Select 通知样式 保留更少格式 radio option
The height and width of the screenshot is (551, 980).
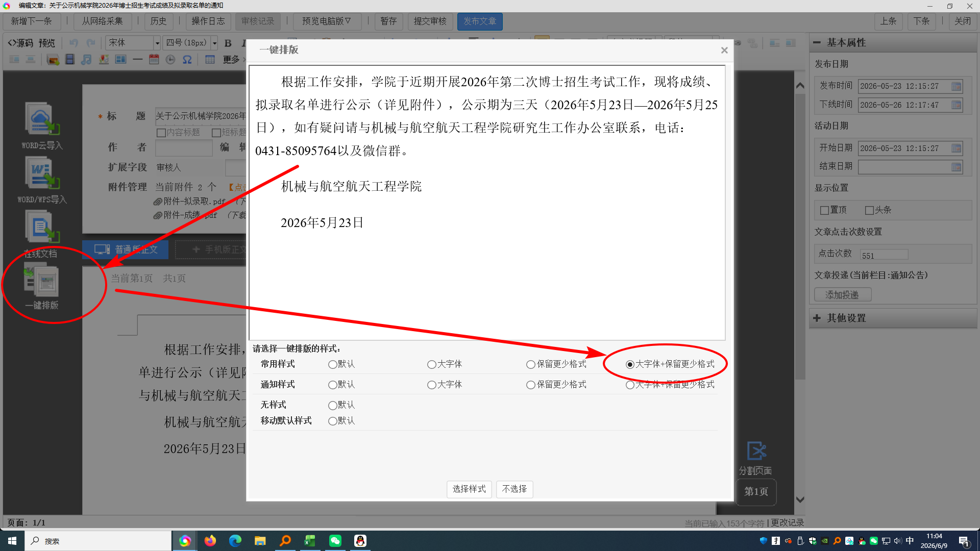531,385
